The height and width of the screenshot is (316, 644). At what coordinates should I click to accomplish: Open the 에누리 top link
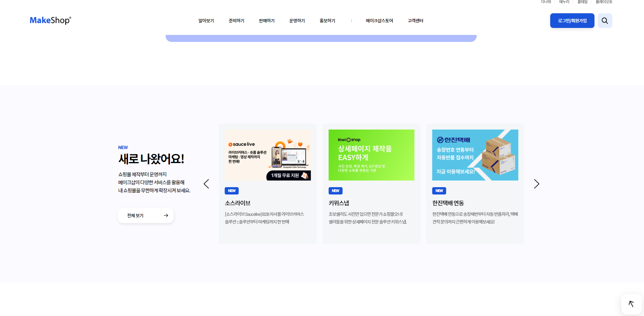(564, 2)
